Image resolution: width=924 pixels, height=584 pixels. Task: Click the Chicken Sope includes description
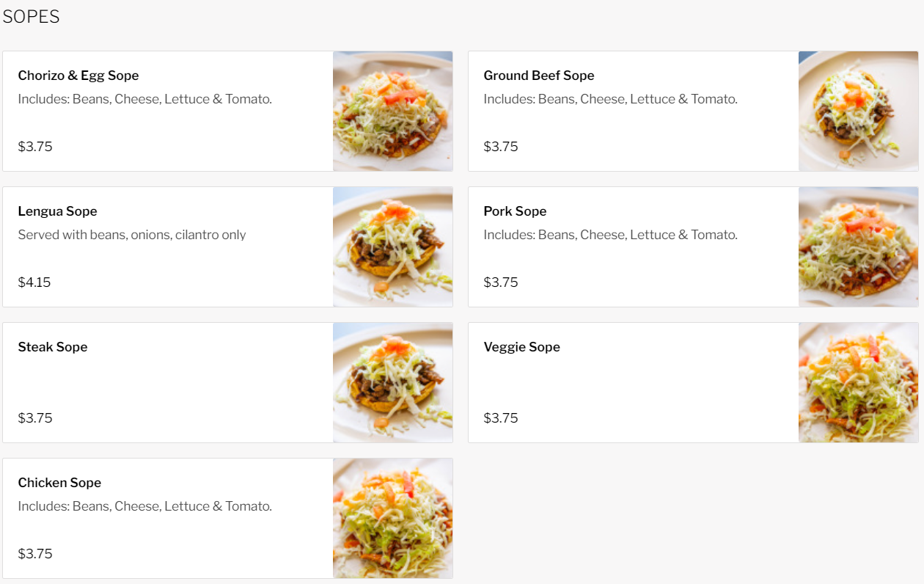coord(144,506)
